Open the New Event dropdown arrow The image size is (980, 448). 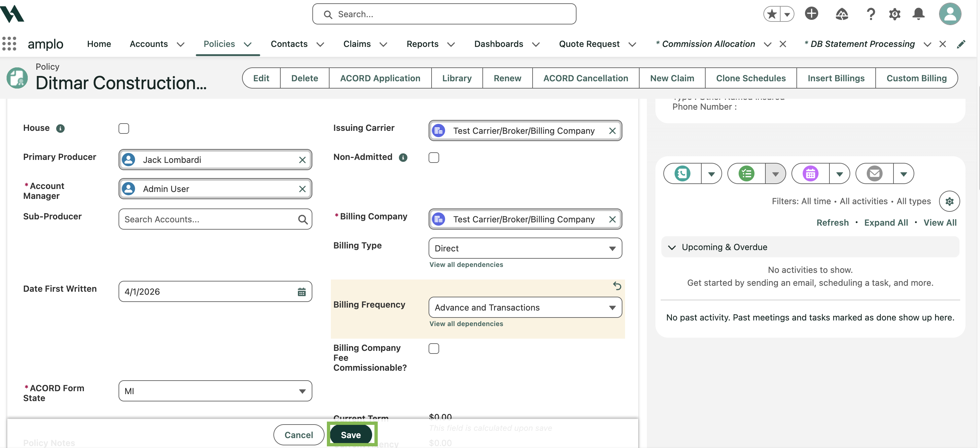coord(840,173)
